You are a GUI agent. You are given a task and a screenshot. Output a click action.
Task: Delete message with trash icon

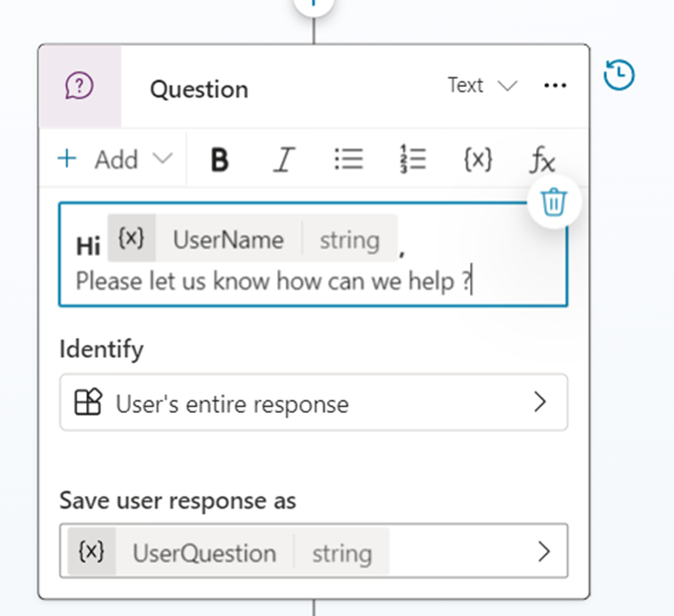pyautogui.click(x=553, y=202)
